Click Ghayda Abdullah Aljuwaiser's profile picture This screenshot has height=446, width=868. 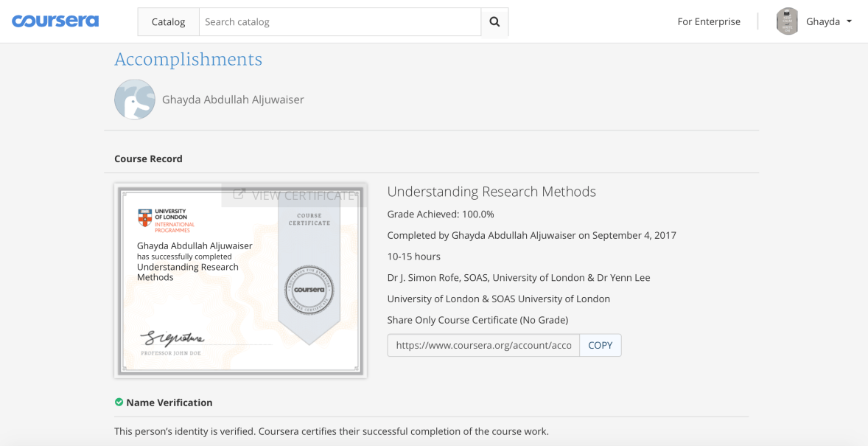click(x=134, y=99)
